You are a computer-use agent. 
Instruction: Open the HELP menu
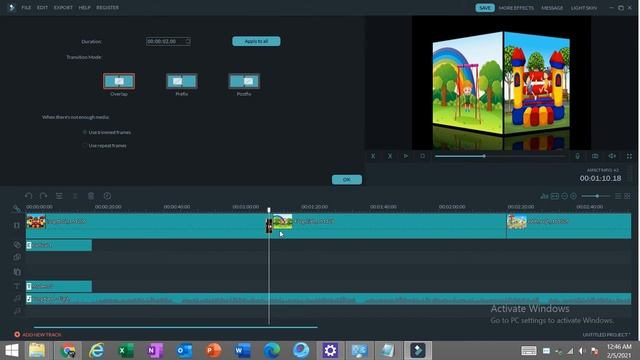pos(84,7)
